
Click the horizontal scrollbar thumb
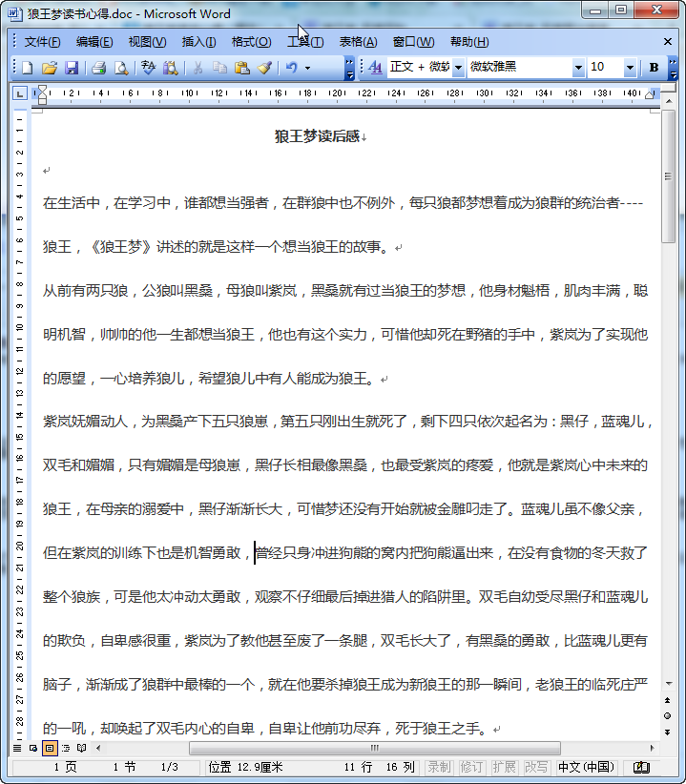pos(375,748)
